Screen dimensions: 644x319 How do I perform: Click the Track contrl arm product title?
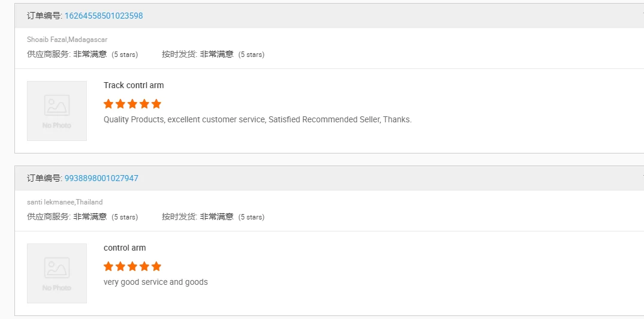[134, 85]
